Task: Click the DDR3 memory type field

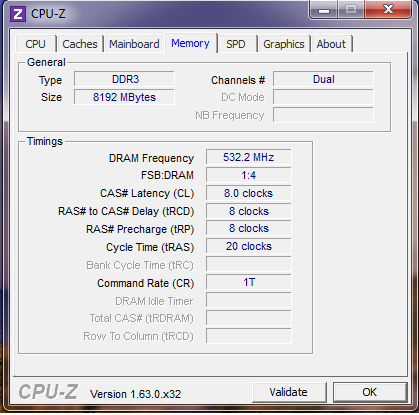Action: [124, 79]
